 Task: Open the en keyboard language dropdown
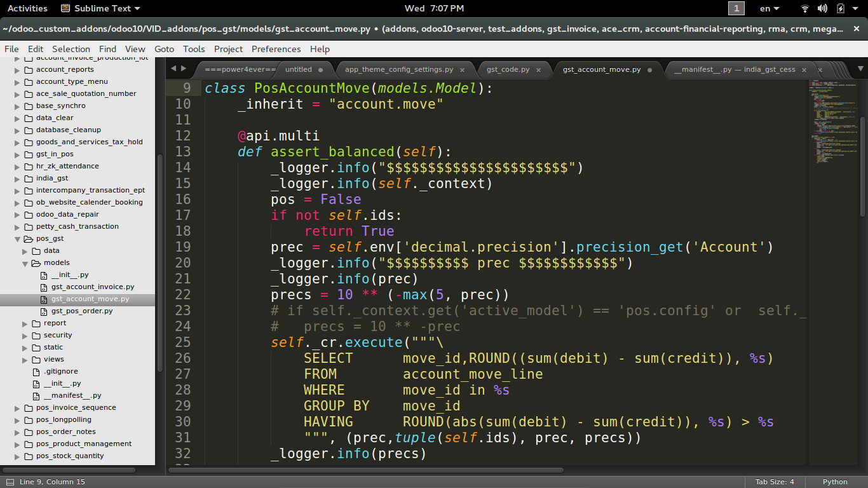770,8
